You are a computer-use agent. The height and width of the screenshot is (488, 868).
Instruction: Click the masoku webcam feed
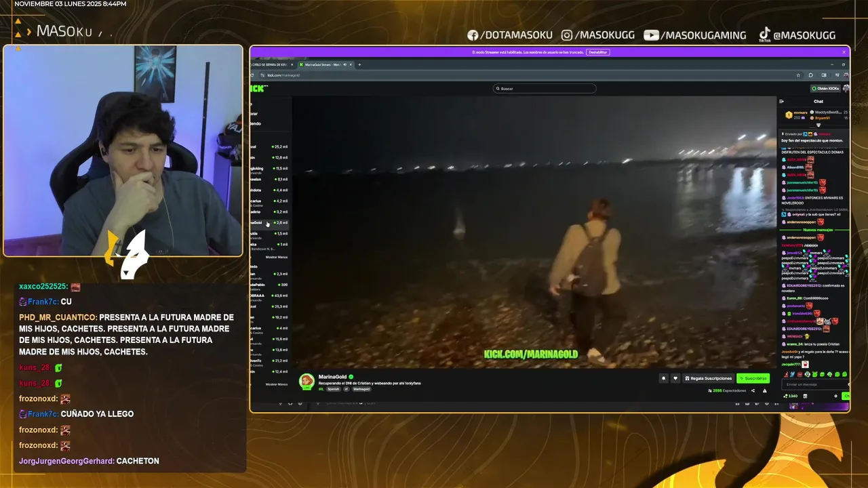(123, 150)
